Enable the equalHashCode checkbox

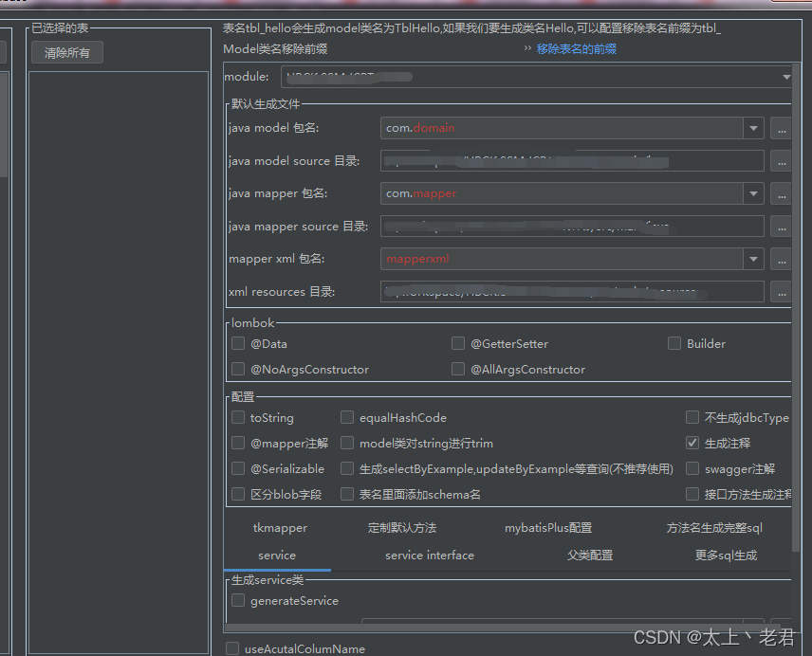(x=347, y=417)
